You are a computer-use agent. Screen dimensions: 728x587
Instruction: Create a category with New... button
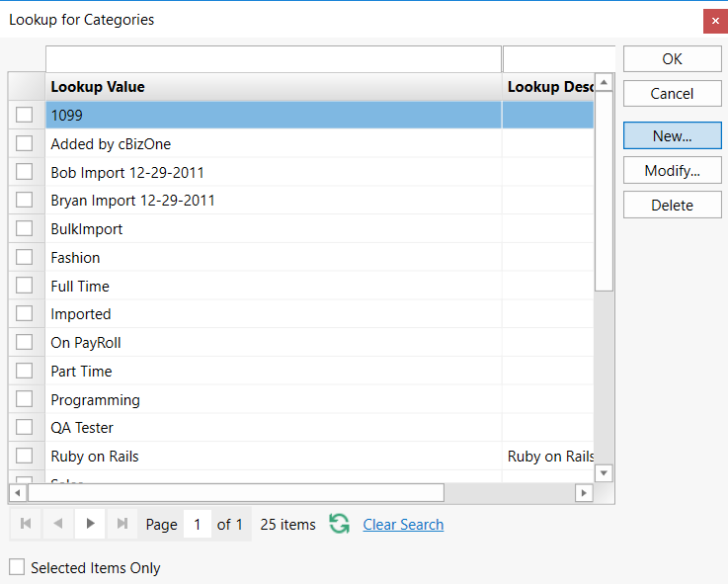673,135
